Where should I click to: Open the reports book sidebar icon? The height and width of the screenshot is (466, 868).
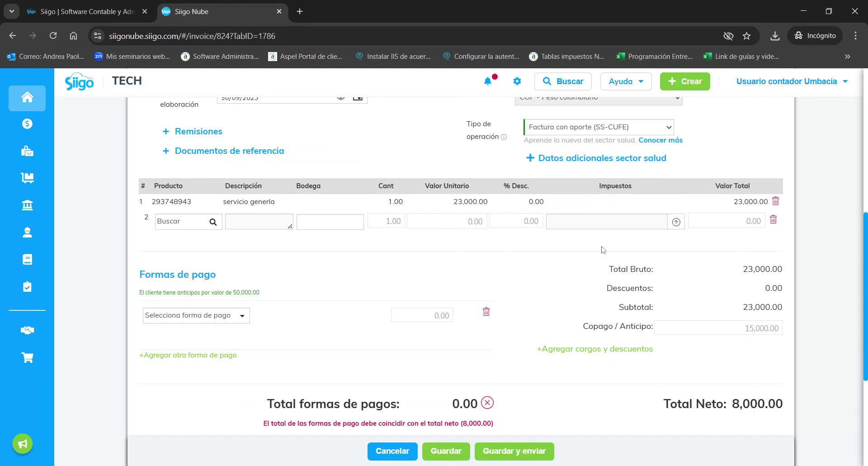27,259
